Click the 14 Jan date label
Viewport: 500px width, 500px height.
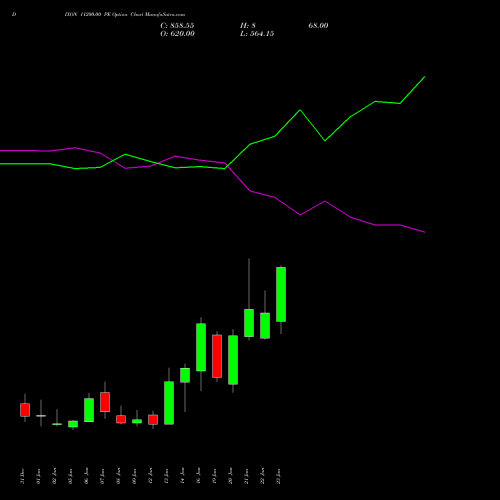[x=182, y=476]
